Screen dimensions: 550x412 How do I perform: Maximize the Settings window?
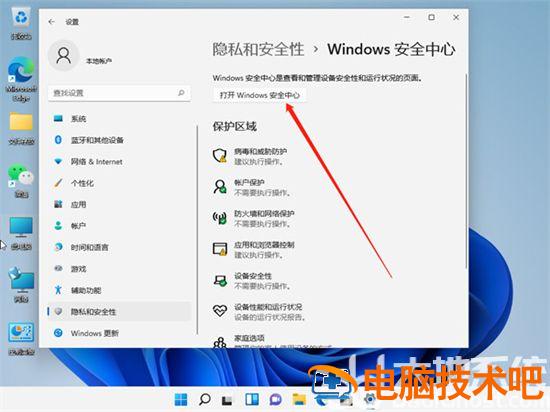[x=431, y=17]
